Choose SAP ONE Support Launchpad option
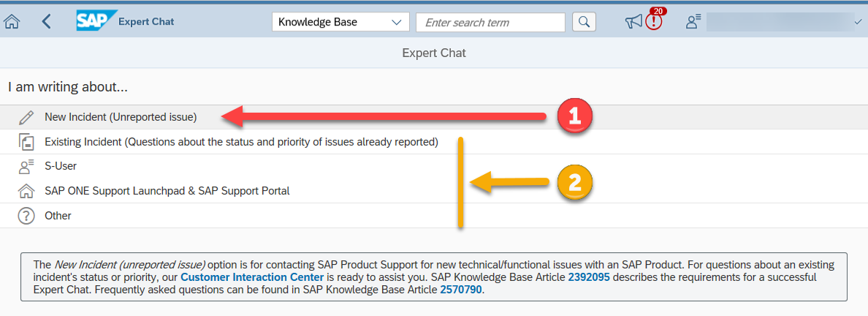Screen dimensions: 868x316 [167, 191]
